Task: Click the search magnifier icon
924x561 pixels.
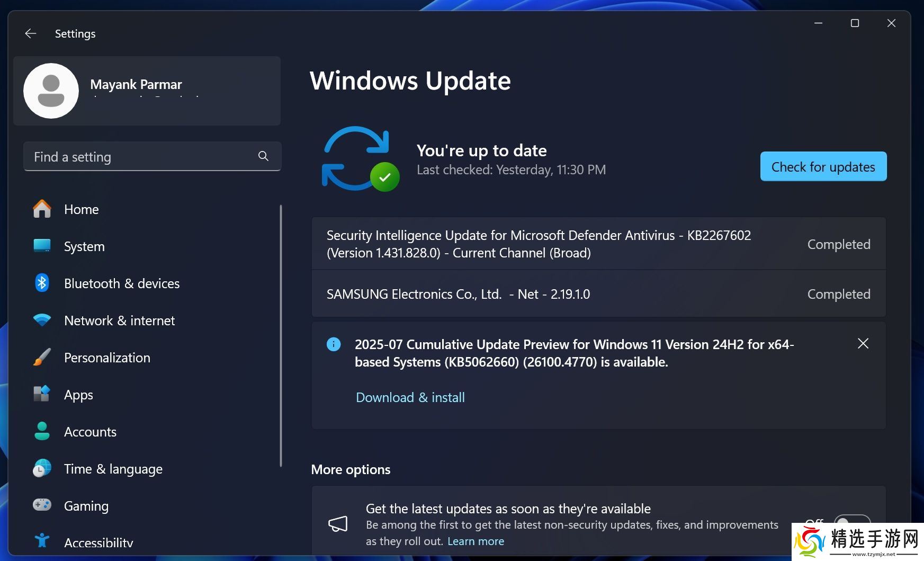Action: coord(263,156)
